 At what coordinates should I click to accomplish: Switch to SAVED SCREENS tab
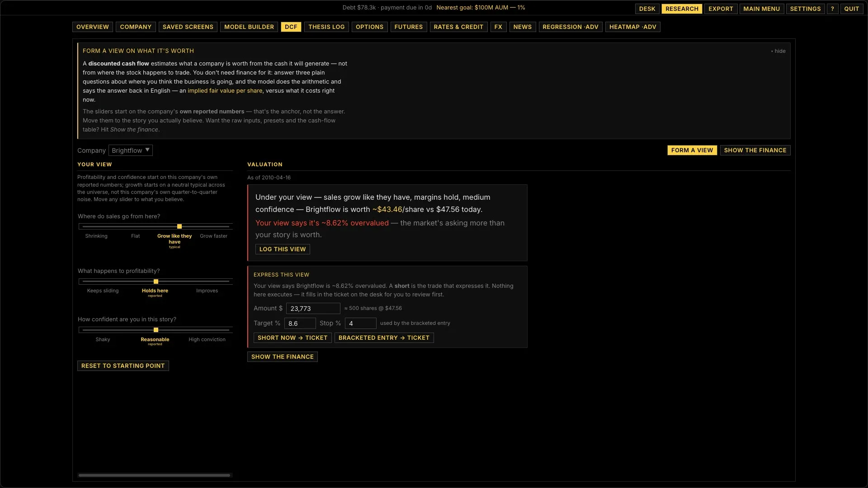[188, 27]
